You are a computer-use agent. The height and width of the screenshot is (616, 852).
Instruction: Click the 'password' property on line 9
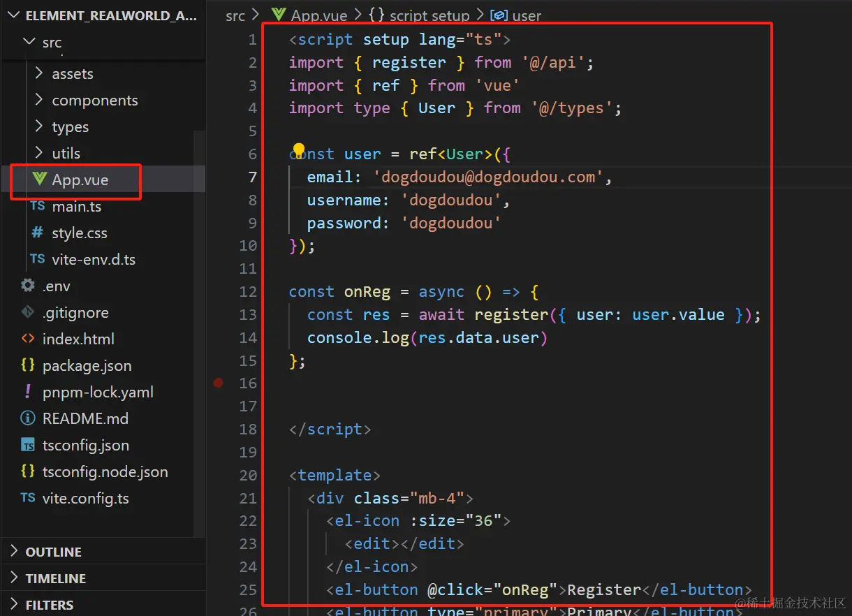point(344,223)
